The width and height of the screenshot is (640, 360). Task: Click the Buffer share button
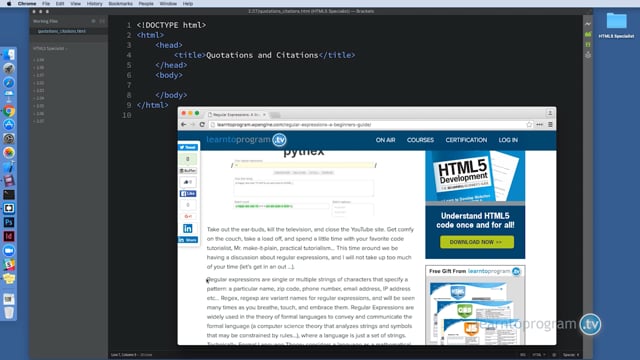pos(188,171)
